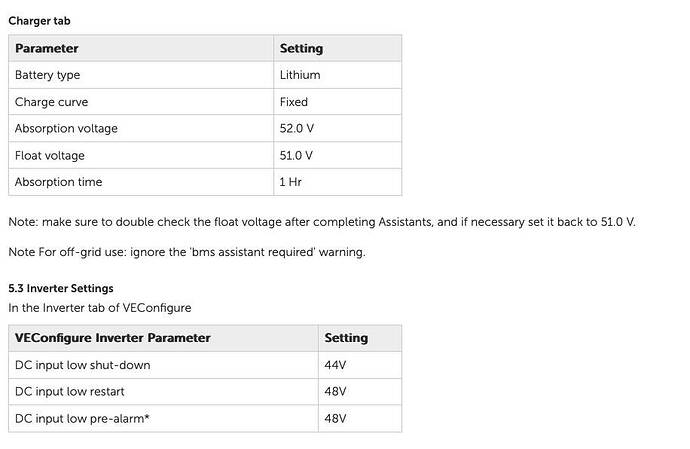690x449 pixels.
Task: Click the note about double checking float voltage
Action: [322, 222]
